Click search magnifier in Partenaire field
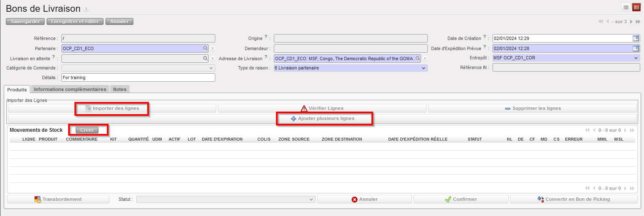 (x=205, y=48)
